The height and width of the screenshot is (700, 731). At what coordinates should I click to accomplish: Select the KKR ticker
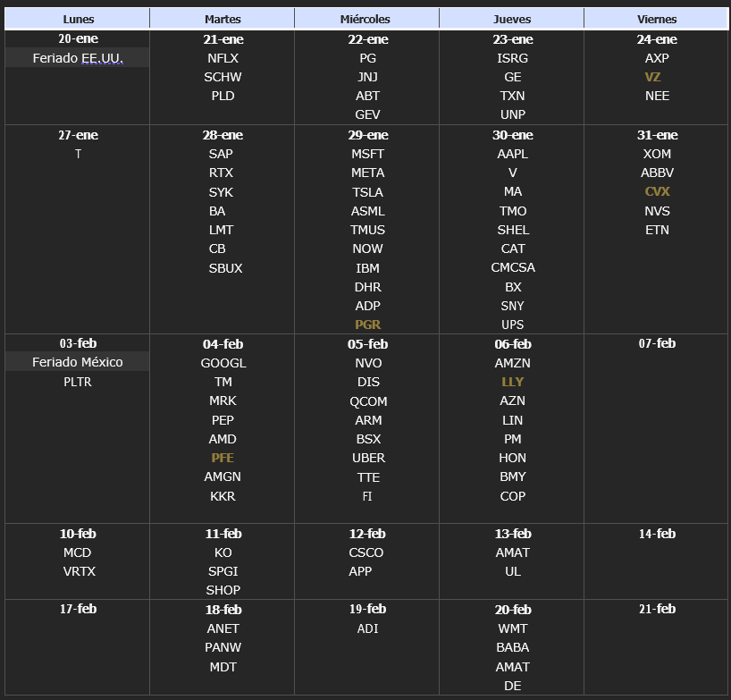pyautogui.click(x=223, y=496)
